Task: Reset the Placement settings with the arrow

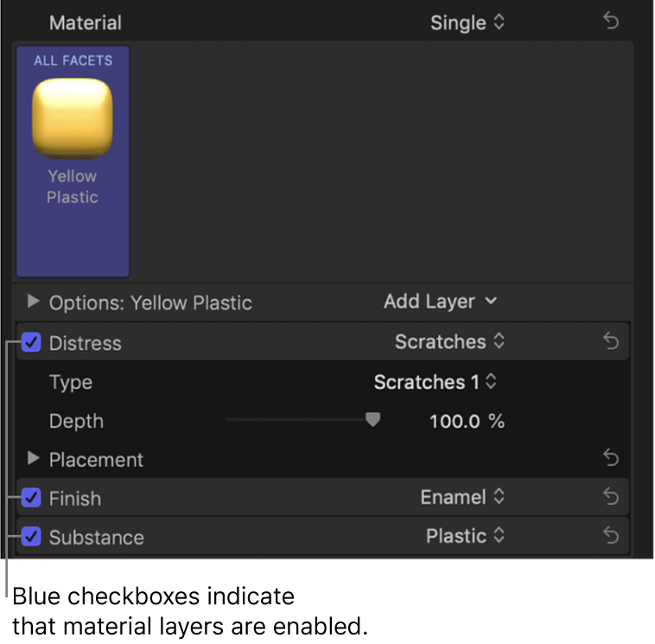Action: pyautogui.click(x=611, y=457)
